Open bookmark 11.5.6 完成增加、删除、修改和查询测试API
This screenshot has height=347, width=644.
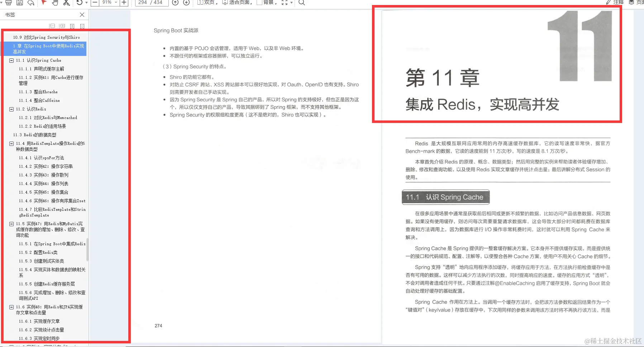52,295
